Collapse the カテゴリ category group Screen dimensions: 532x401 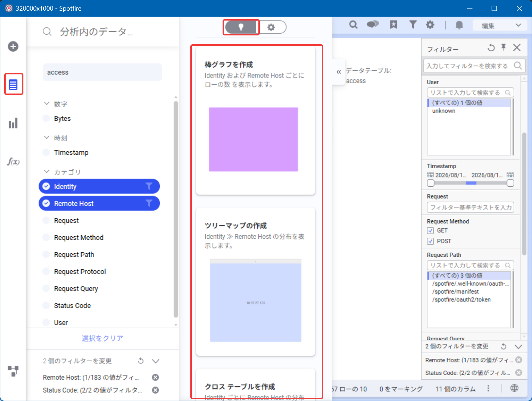(46, 171)
